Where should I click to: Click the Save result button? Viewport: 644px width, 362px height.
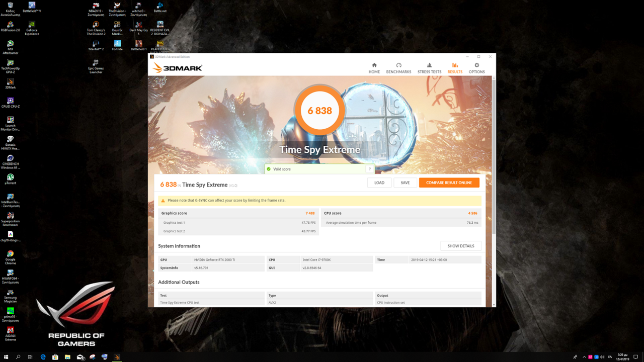tap(405, 183)
